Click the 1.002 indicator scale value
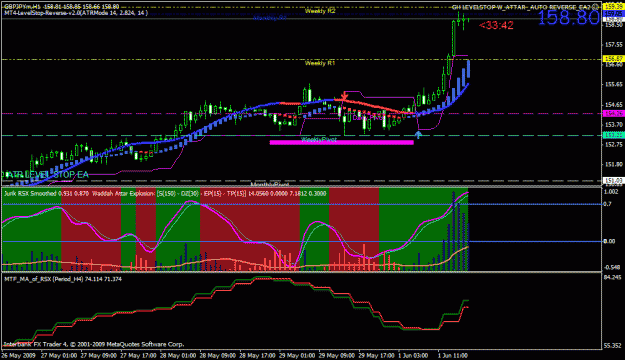This screenshot has height=360, width=625. 611,192
